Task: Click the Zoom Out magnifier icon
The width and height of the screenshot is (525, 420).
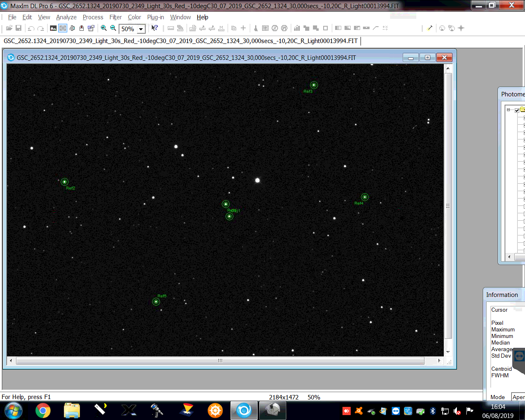Action: pos(113,28)
